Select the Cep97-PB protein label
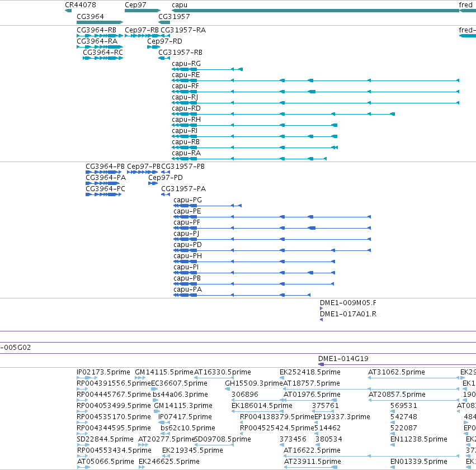This screenshot has width=476, height=470. click(x=144, y=167)
